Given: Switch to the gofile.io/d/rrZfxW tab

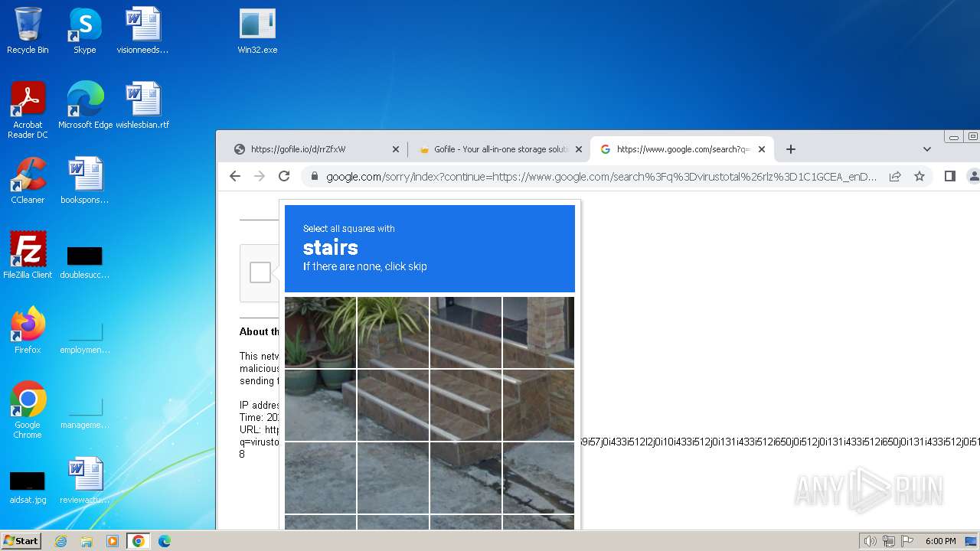Looking at the screenshot, I should (x=316, y=149).
